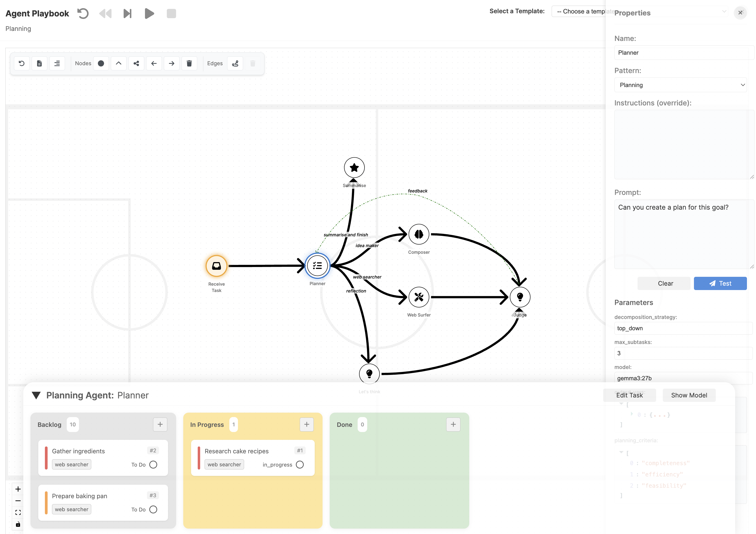Toggle Gather ingredients status circle
Image resolution: width=756 pixels, height=534 pixels.
coord(153,465)
